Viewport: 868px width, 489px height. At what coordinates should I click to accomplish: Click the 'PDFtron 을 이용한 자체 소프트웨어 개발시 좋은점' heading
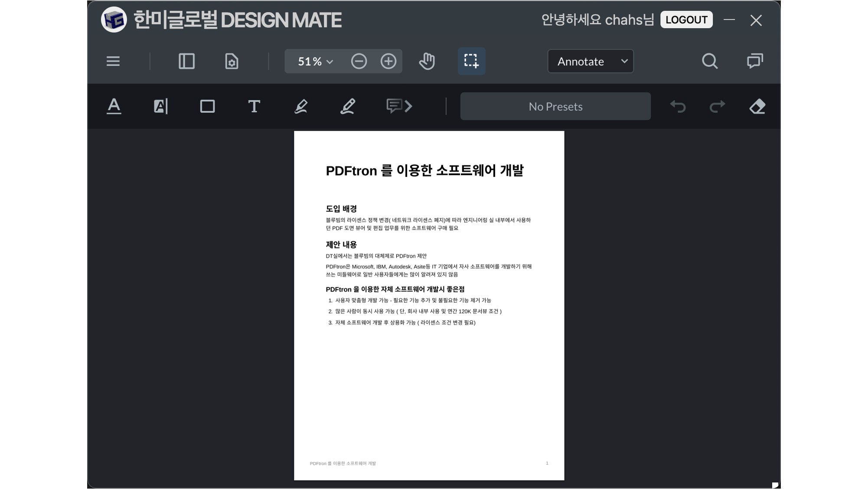395,289
